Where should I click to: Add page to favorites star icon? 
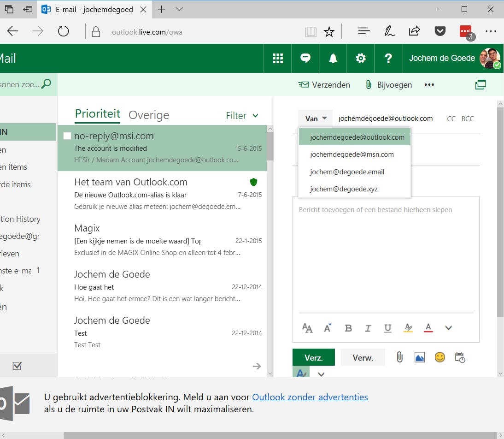[329, 31]
